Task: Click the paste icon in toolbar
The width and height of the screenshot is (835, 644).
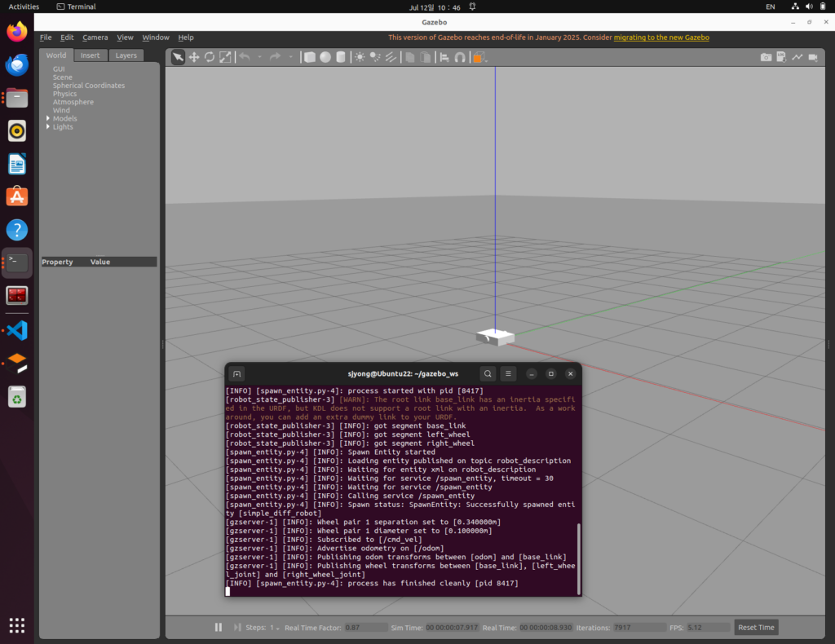Action: [426, 57]
